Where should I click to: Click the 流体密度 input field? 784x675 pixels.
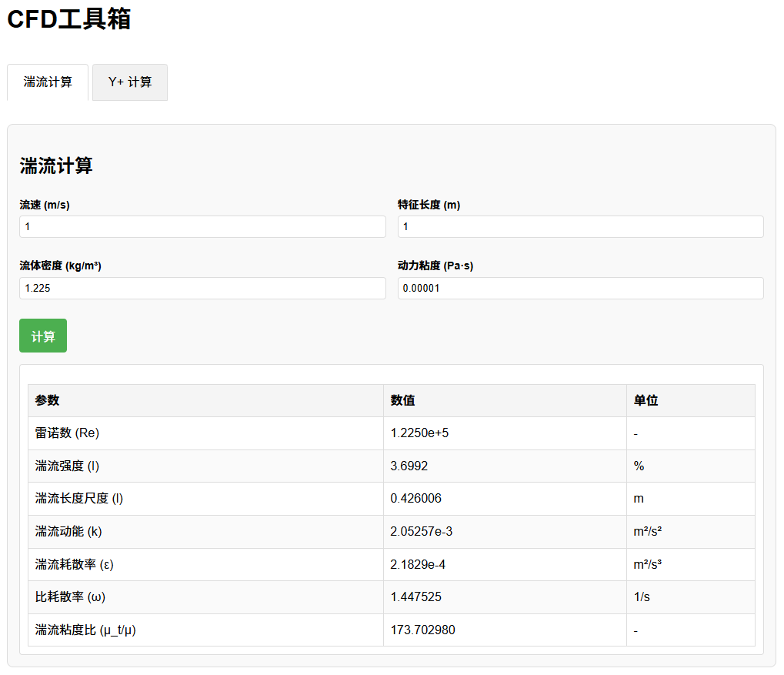coord(202,288)
